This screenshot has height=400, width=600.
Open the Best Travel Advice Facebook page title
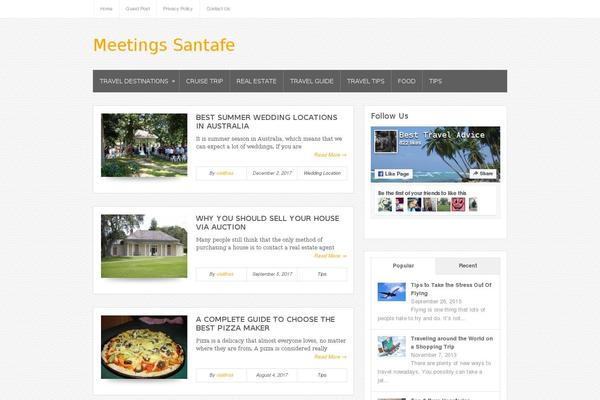click(x=442, y=135)
